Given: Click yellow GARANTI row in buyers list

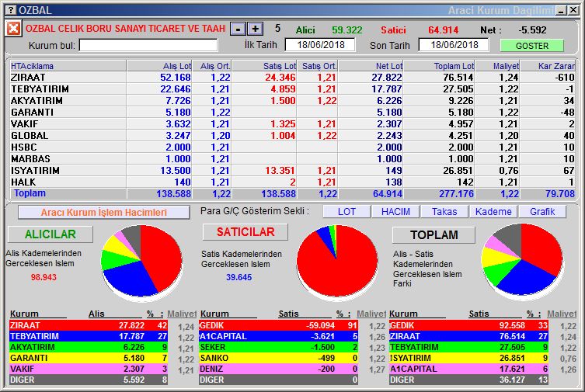Looking at the screenshot, I should click(89, 358).
